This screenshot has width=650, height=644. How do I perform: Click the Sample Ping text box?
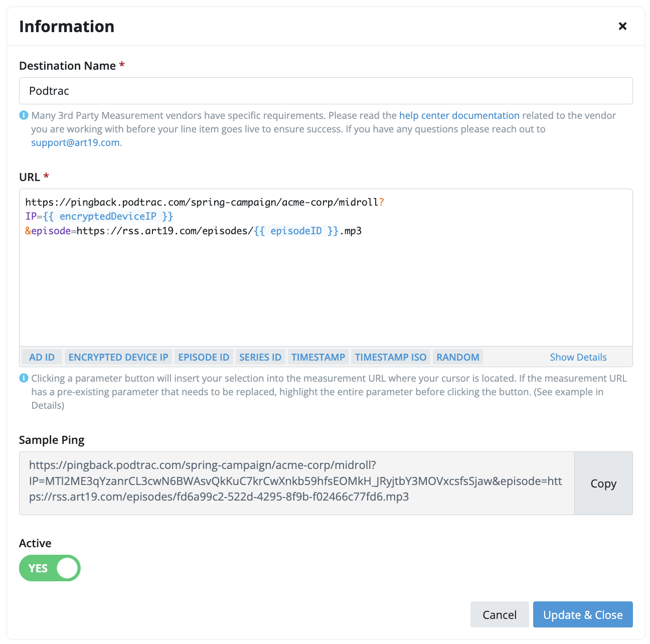tap(296, 483)
